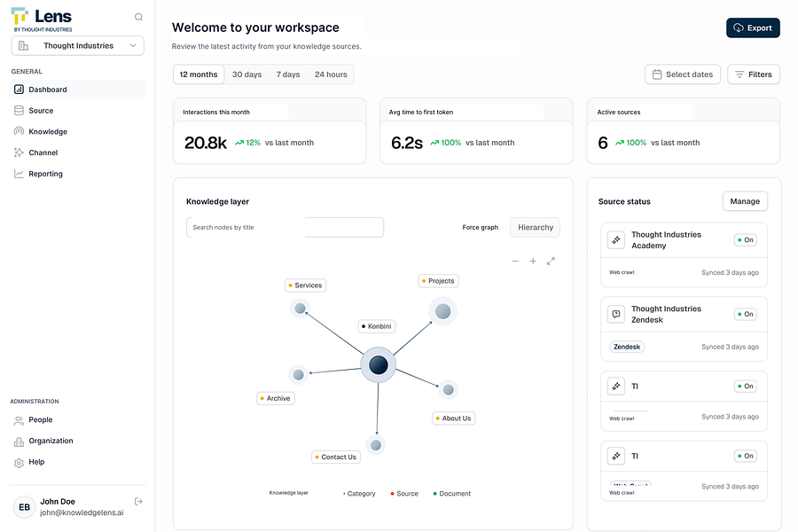Image resolution: width=798 pixels, height=532 pixels.
Task: Click the Thought Industries Academy source icon
Action: 616,239
